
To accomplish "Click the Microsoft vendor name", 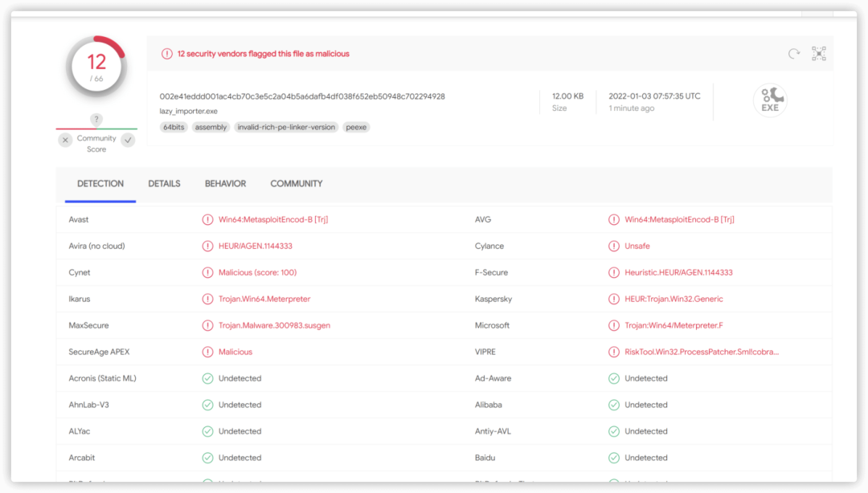I will tap(492, 326).
